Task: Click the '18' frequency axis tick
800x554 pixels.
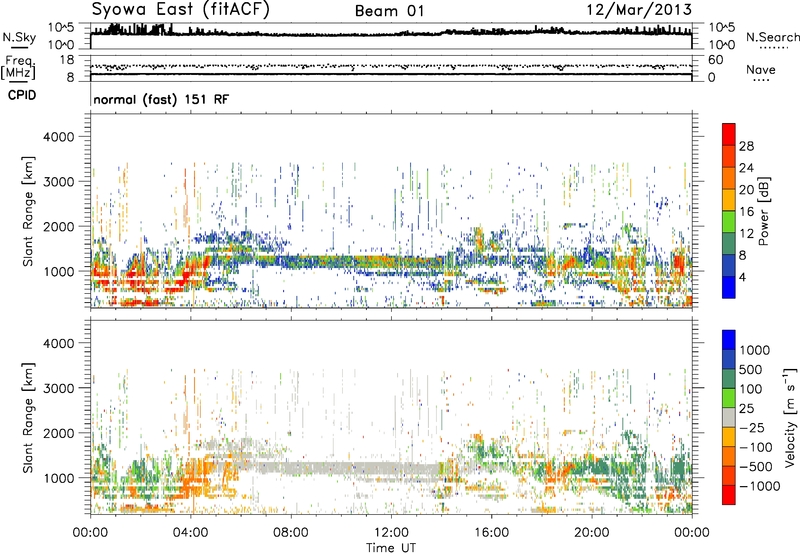Action: [67, 60]
